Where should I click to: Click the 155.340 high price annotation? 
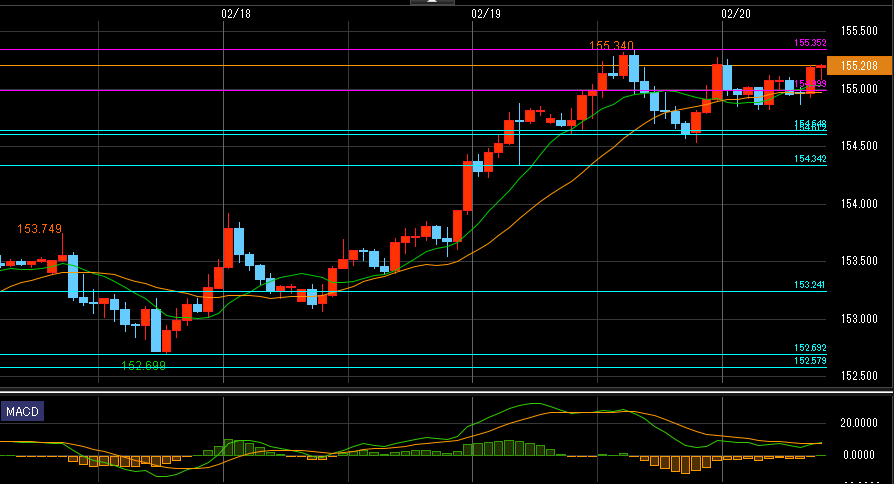click(x=611, y=46)
